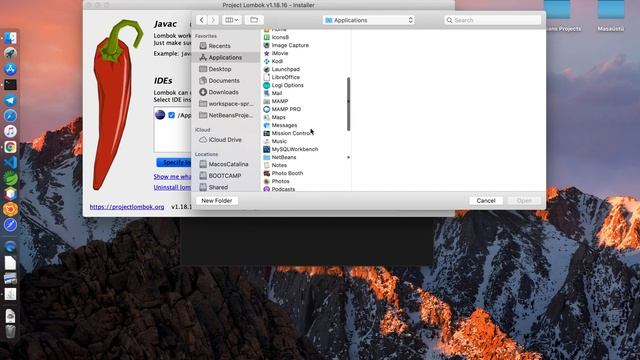Select Notes in the application list
The image size is (640, 360).
click(305, 165)
